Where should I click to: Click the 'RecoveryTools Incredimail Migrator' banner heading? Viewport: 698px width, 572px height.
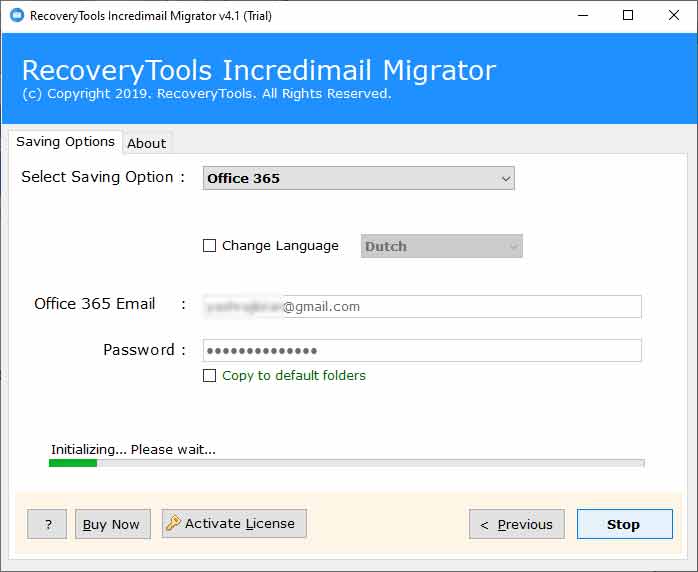259,70
